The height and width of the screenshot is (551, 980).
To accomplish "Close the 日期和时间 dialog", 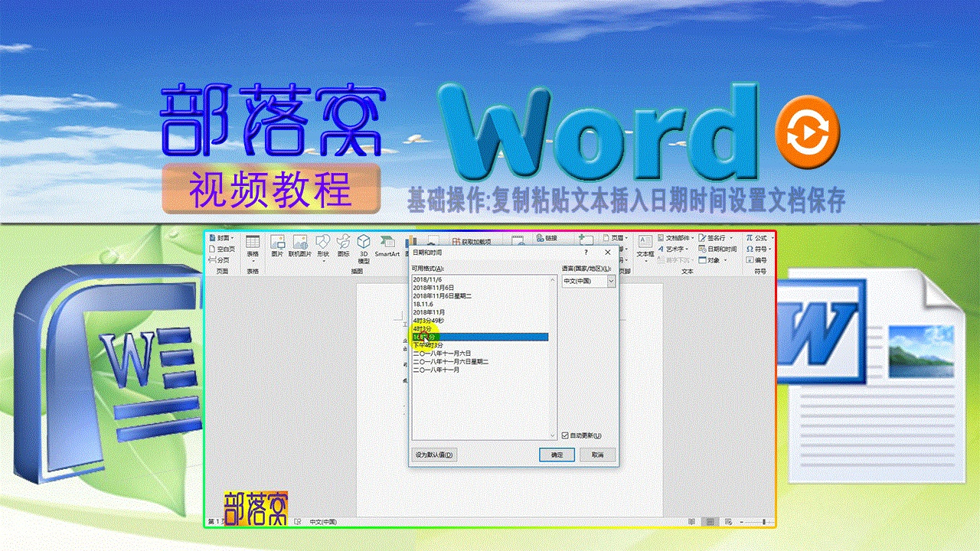I will pyautogui.click(x=608, y=252).
